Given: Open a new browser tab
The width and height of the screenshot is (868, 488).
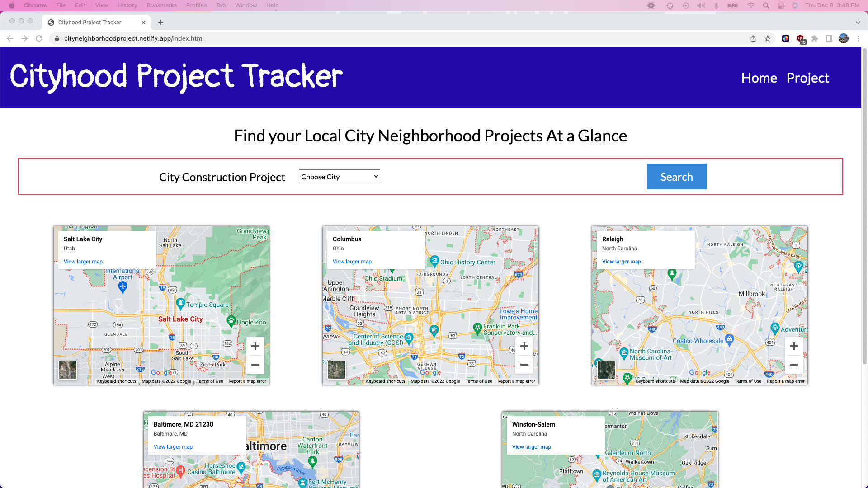Looking at the screenshot, I should pos(160,23).
